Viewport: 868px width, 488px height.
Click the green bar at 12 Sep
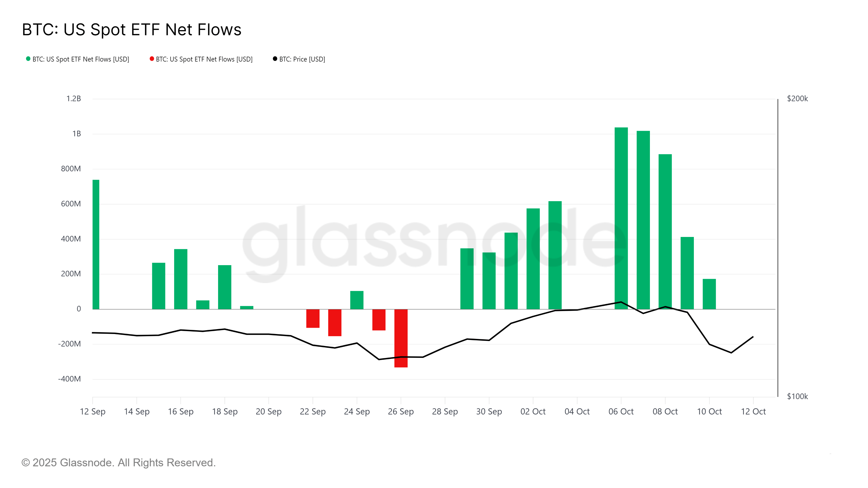tap(96, 244)
